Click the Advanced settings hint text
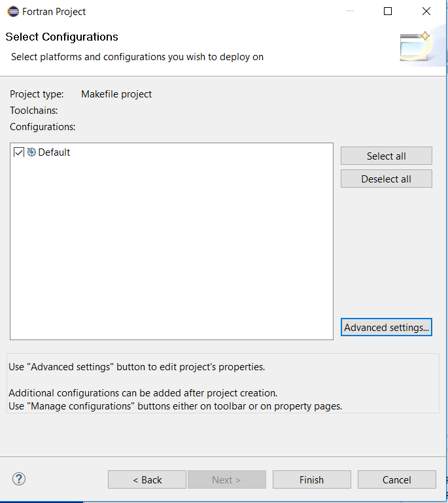Viewport: 448px width, 503px height. point(137,367)
